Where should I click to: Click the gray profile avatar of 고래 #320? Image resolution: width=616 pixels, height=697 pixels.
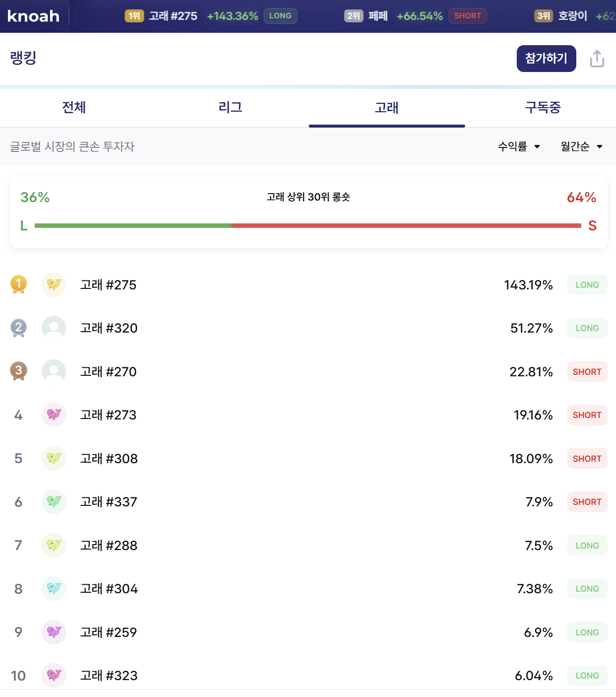pyautogui.click(x=54, y=328)
